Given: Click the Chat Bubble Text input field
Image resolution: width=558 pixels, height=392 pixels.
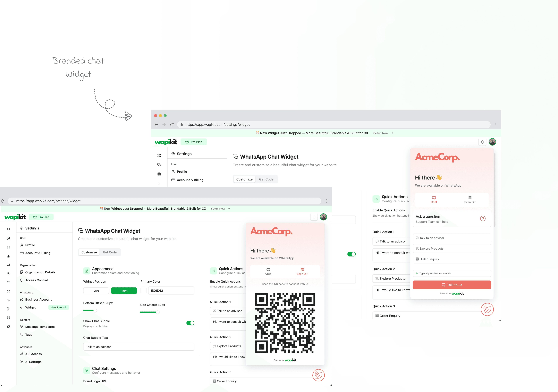Looking at the screenshot, I should [x=139, y=347].
